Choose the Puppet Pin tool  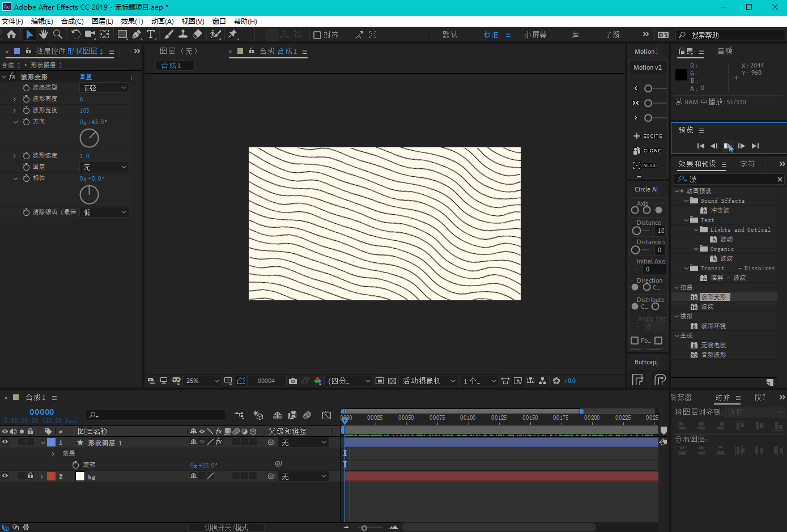[x=233, y=35]
